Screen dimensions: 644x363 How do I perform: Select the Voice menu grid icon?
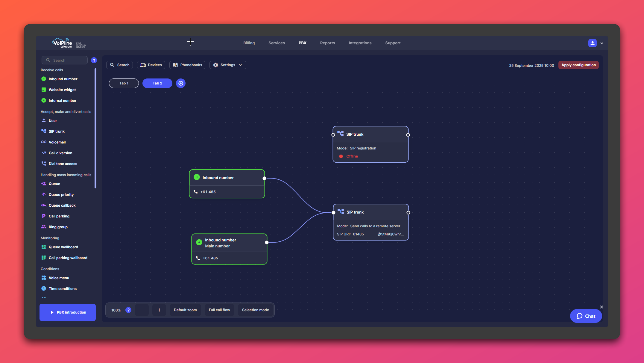[x=44, y=278]
